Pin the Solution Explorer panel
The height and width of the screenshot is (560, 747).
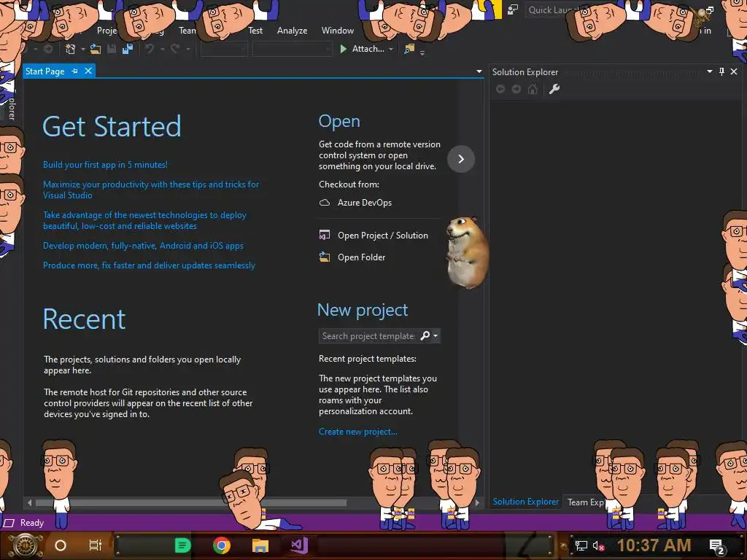721,71
